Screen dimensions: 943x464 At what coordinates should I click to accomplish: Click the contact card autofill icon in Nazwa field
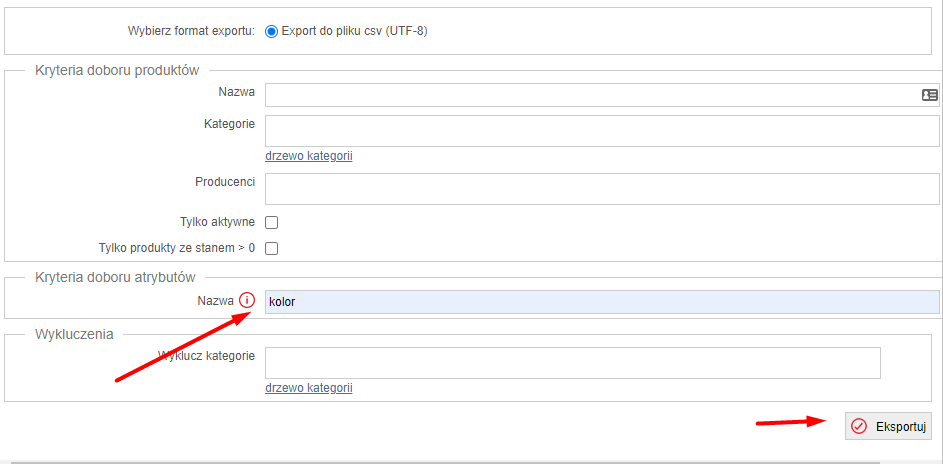[929, 95]
